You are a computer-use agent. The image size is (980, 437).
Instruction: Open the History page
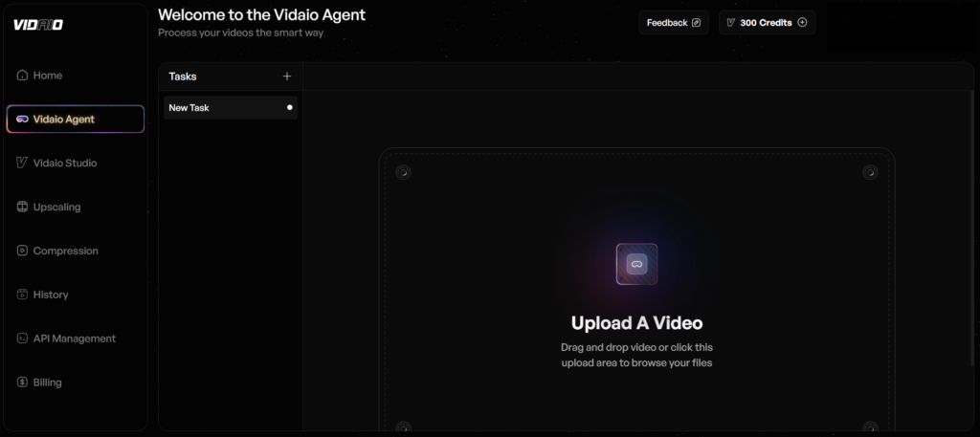(75, 294)
